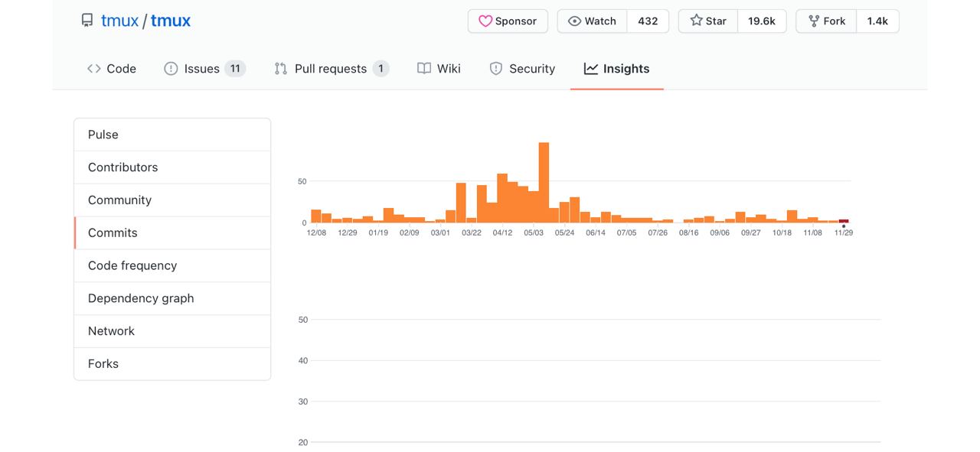
Task: Click the Code tab angle-brackets icon
Action: (x=94, y=69)
